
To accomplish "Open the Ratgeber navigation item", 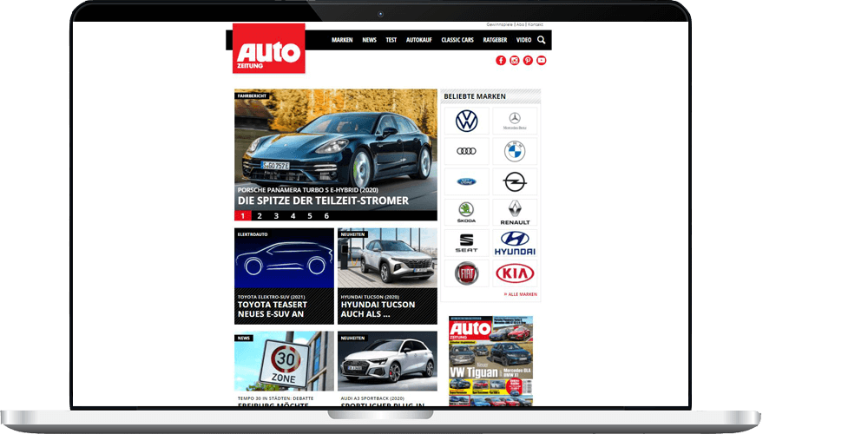I will pos(495,40).
